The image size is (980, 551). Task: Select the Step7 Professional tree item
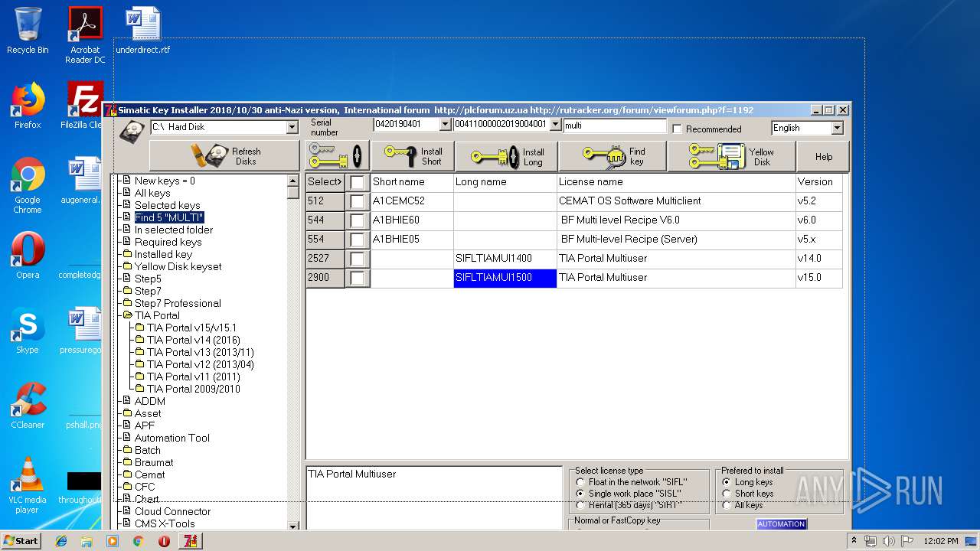pos(178,303)
